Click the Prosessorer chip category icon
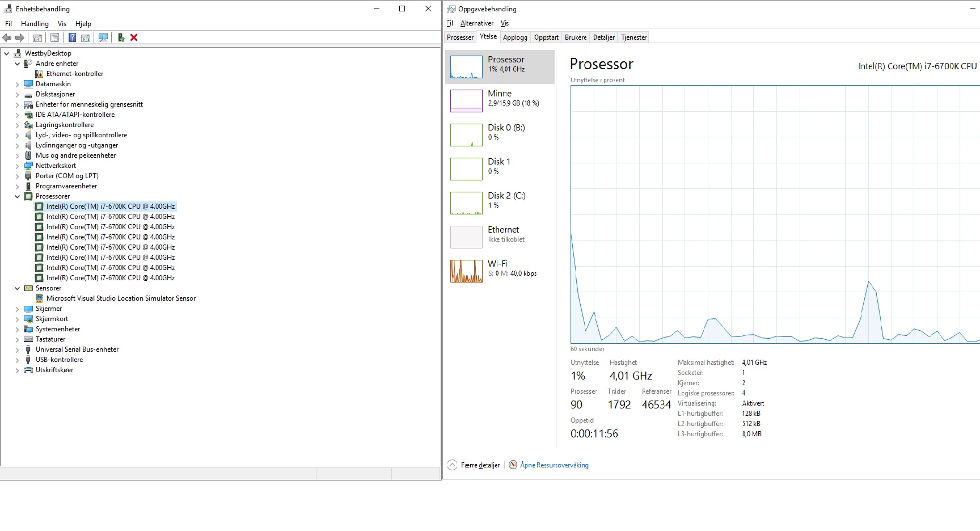 point(28,196)
